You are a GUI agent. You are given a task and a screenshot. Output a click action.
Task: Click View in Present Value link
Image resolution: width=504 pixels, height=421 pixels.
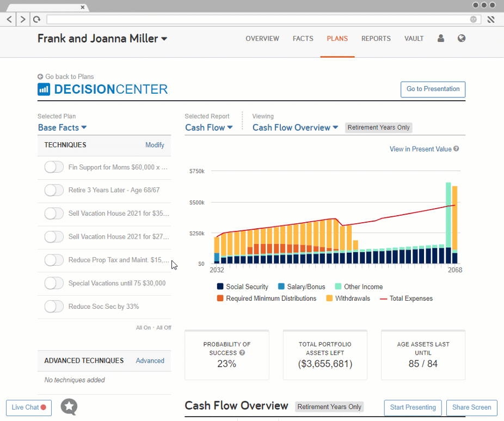coord(420,149)
